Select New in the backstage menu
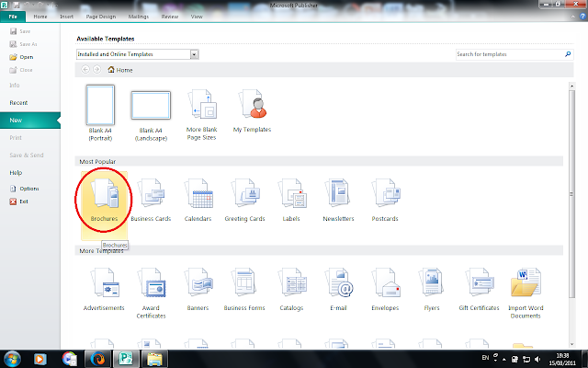This screenshot has width=588, height=368. 30,121
